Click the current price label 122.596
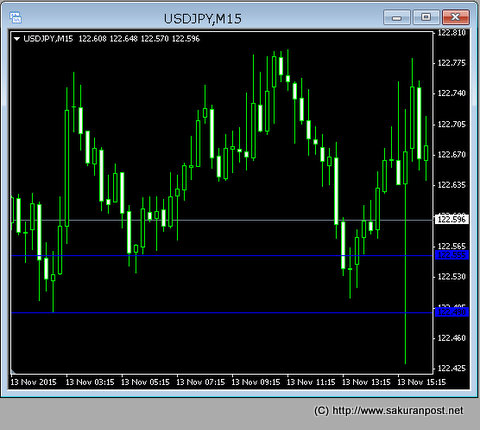Screen dimensions: 480x430 [452, 219]
